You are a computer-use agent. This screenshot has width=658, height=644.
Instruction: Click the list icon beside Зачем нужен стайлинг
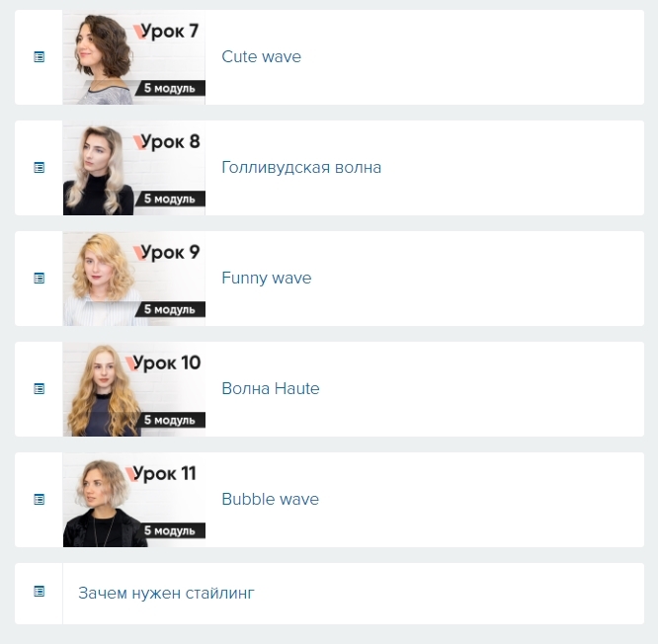pyautogui.click(x=40, y=592)
